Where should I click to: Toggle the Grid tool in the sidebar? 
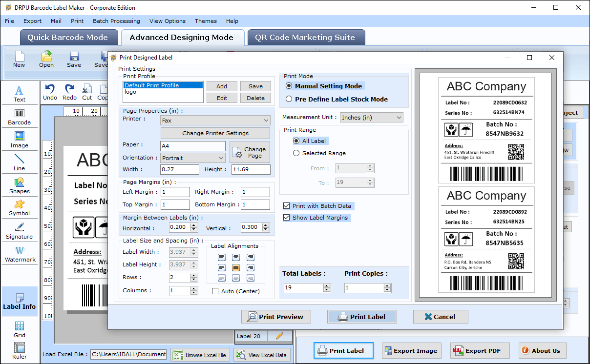click(20, 329)
